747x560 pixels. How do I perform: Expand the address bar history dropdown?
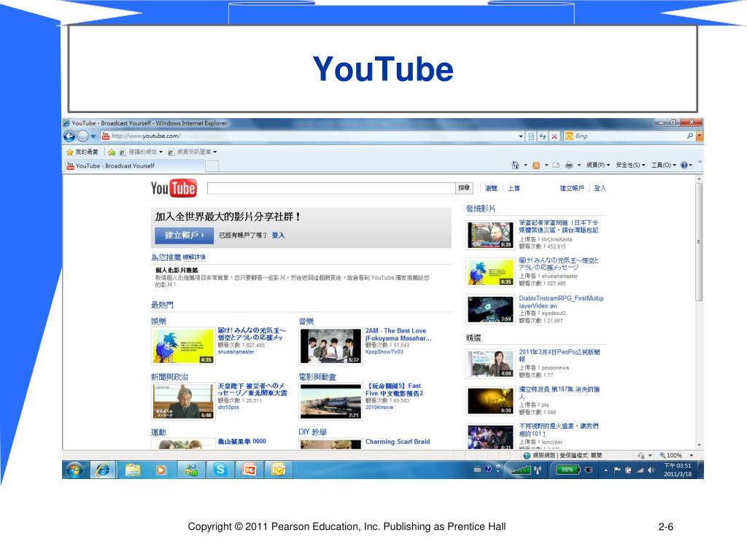[x=521, y=136]
